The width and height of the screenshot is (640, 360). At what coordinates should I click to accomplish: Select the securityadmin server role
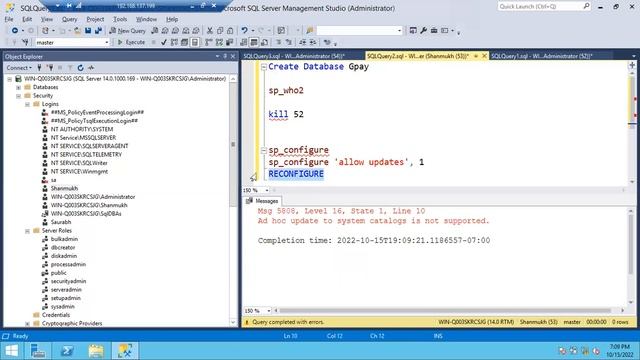(x=68, y=282)
